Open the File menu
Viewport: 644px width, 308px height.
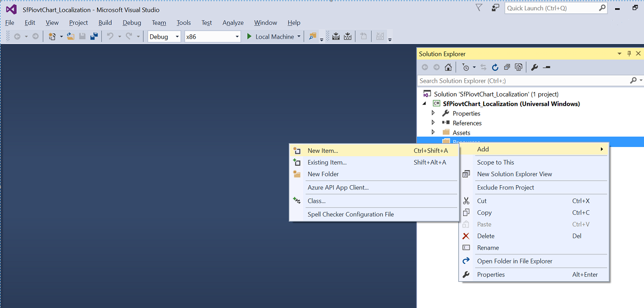[10, 23]
